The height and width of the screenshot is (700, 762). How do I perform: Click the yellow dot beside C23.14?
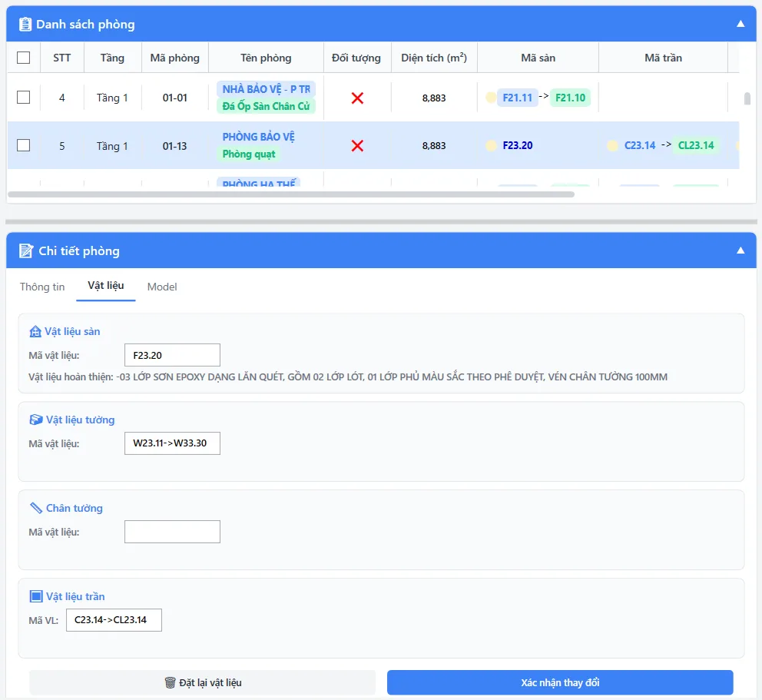tap(612, 145)
